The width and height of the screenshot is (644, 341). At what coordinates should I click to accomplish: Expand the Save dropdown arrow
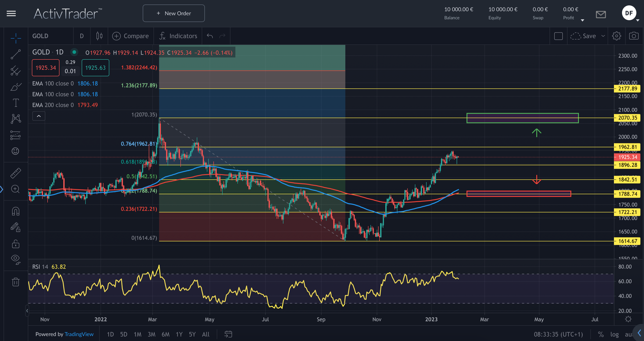(x=603, y=36)
